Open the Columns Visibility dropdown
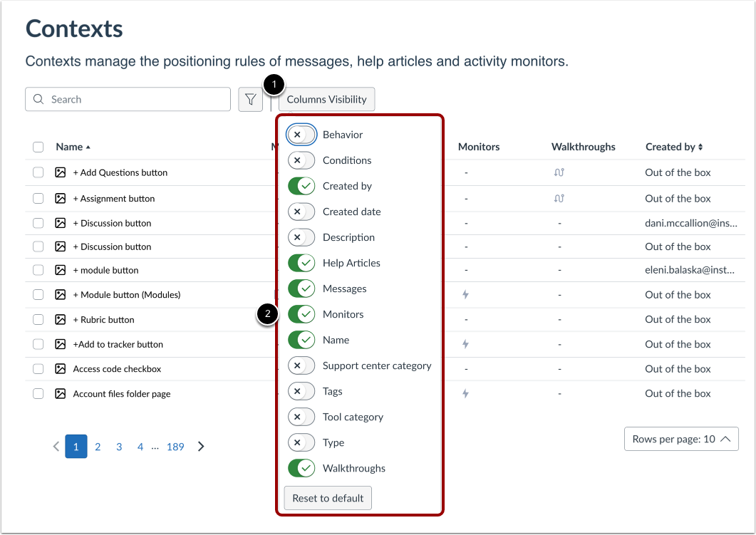Screen dimensions: 756x535 pyautogui.click(x=326, y=99)
